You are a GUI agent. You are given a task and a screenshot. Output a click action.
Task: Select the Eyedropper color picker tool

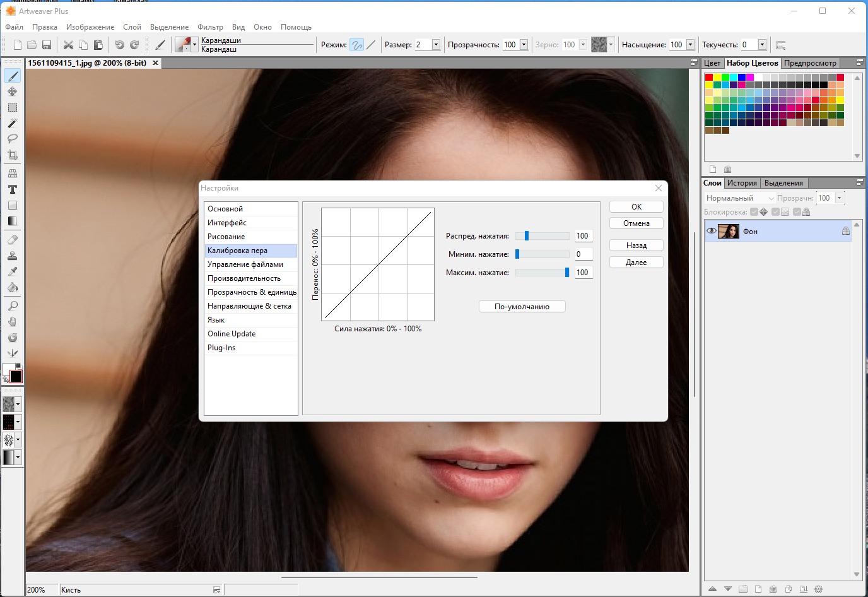pyautogui.click(x=12, y=271)
